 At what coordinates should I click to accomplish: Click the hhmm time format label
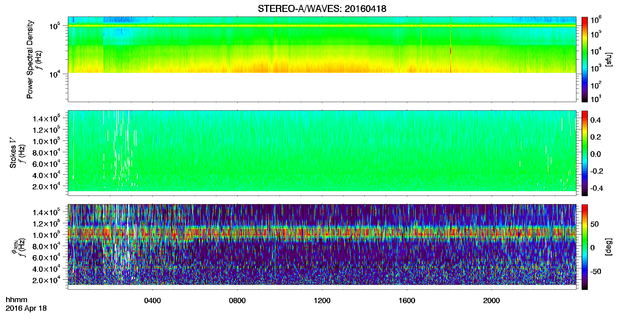pos(17,300)
